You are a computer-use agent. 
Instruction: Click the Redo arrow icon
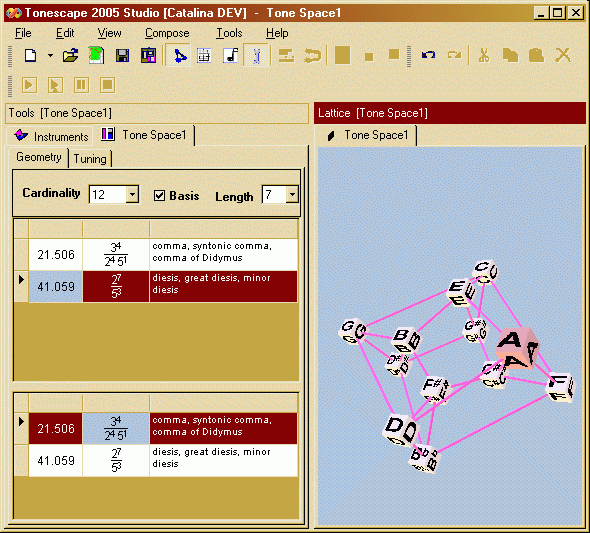[454, 55]
